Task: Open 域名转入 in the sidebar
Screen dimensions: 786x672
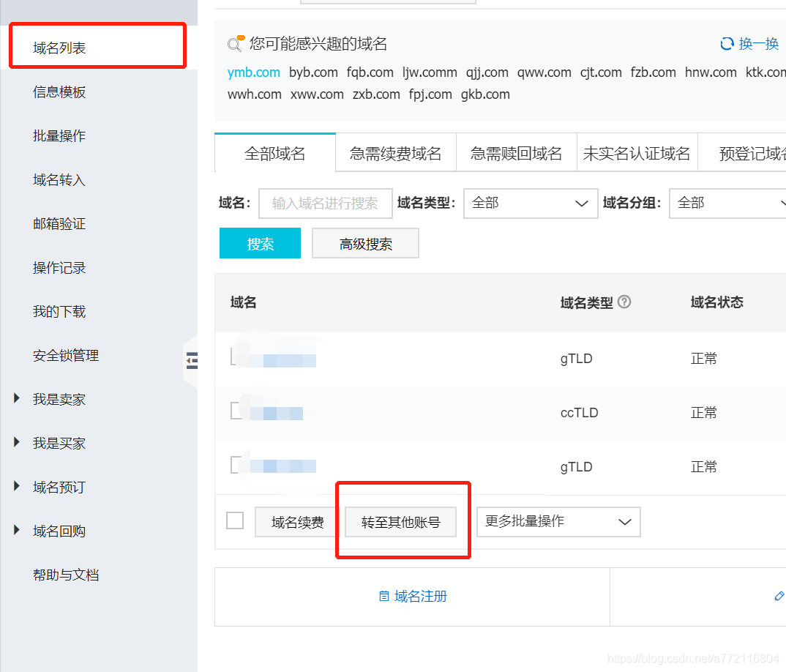Action: 59,180
